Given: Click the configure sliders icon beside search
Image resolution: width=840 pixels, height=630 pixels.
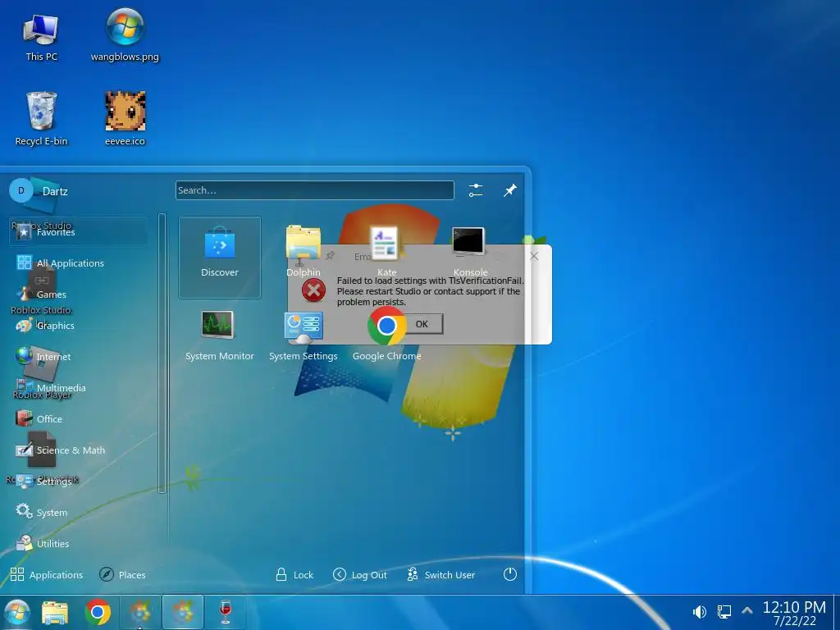Looking at the screenshot, I should (x=475, y=190).
